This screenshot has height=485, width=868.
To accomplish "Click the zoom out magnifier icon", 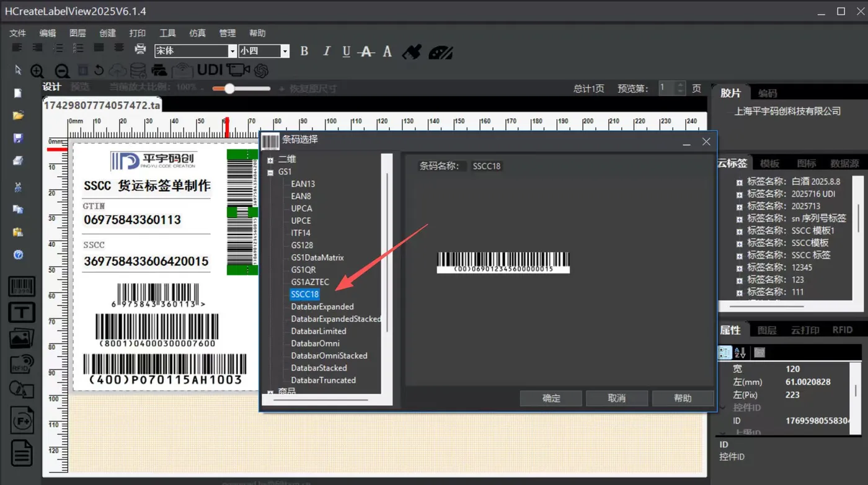I will point(61,71).
